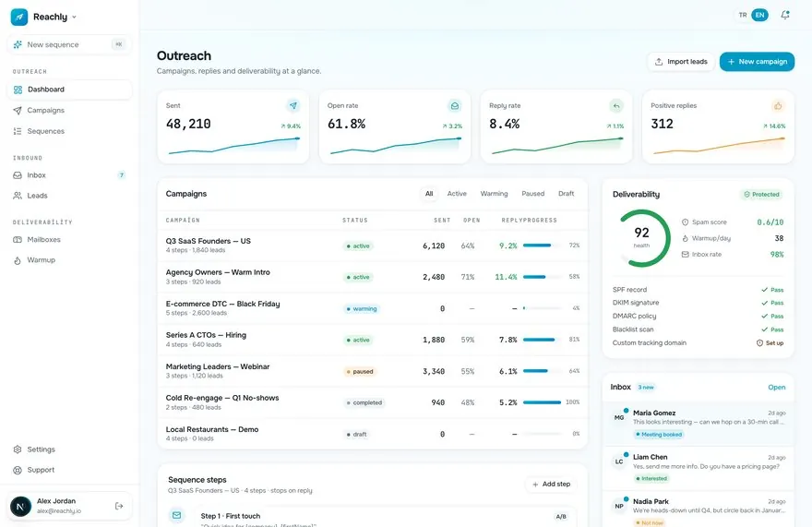Click the draft status badge

(x=356, y=434)
